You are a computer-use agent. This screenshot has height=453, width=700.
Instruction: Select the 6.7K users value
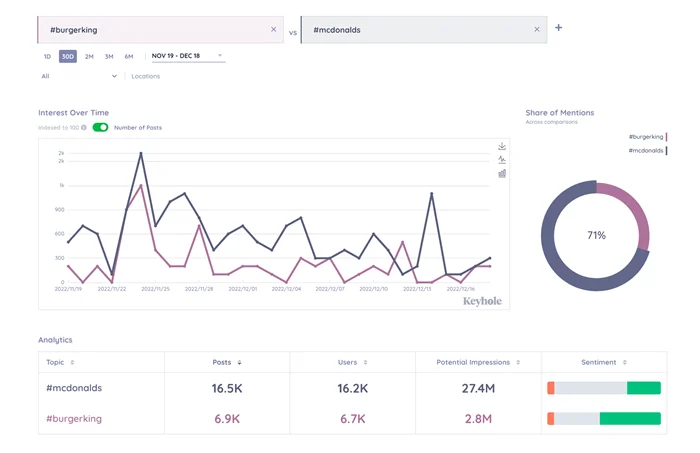coord(353,419)
